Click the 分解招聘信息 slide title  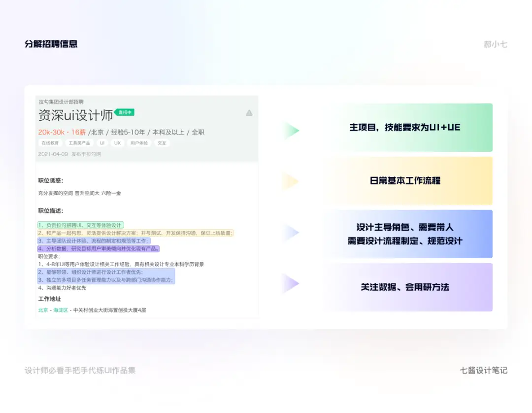click(x=51, y=44)
